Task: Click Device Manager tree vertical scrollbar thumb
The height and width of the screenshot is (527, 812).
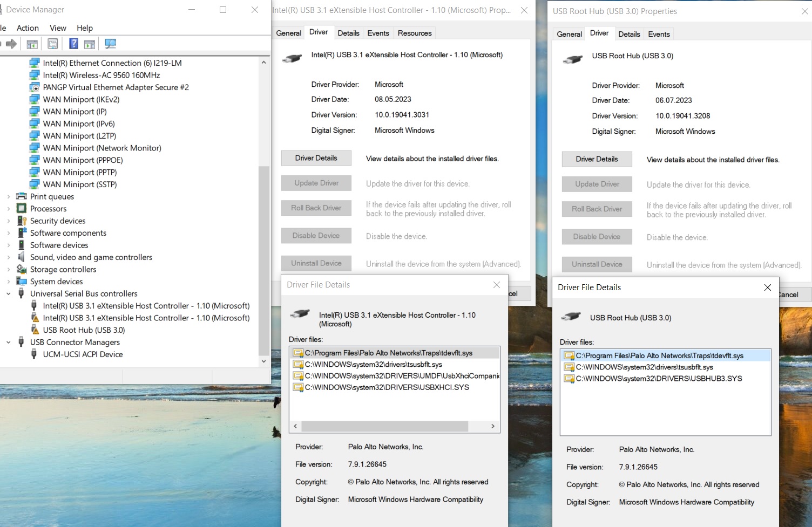Action: click(x=263, y=261)
